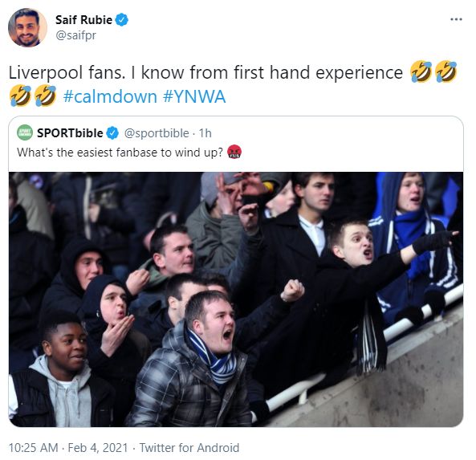Viewport: 476px width, 460px height.
Task: Click the SPORTbible round logo avatar
Action: [25, 132]
